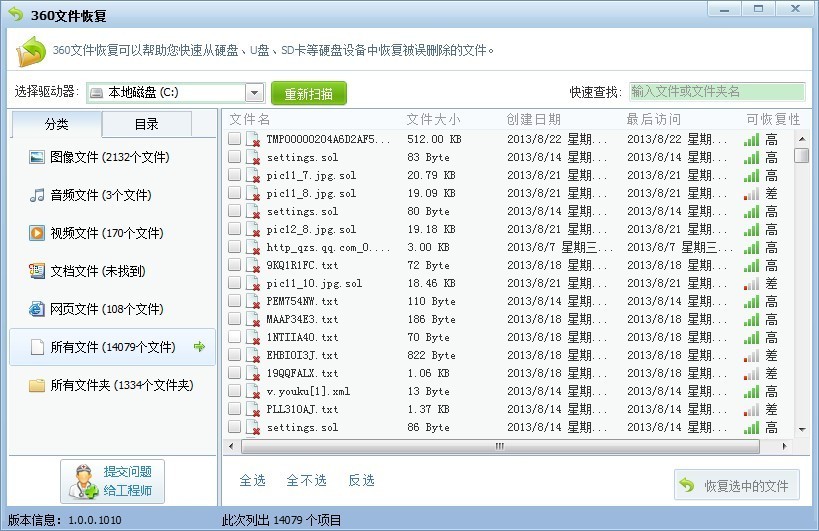Screen dimensions: 819x531
Task: Click the document files category icon
Action: 37,271
